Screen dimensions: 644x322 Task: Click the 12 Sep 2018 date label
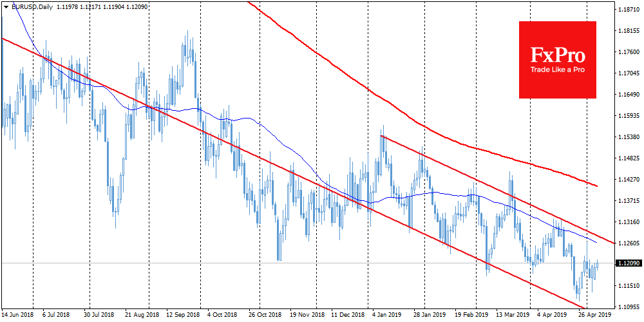coord(183,316)
